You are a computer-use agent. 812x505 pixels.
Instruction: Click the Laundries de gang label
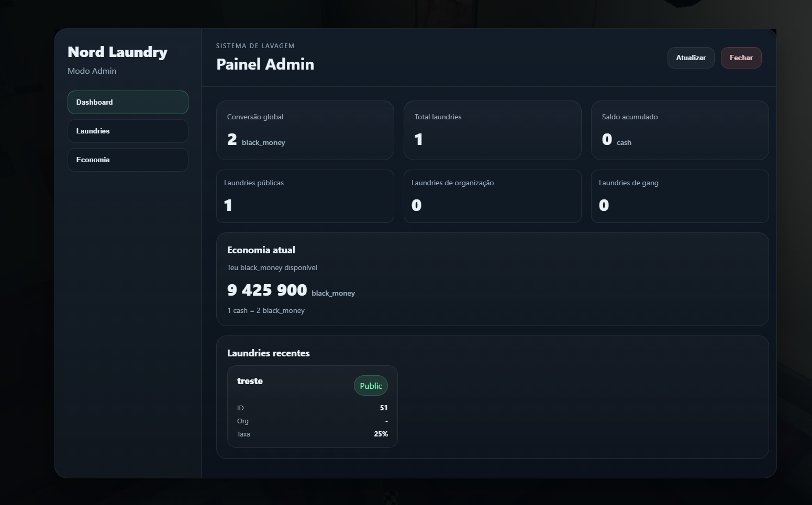(628, 183)
